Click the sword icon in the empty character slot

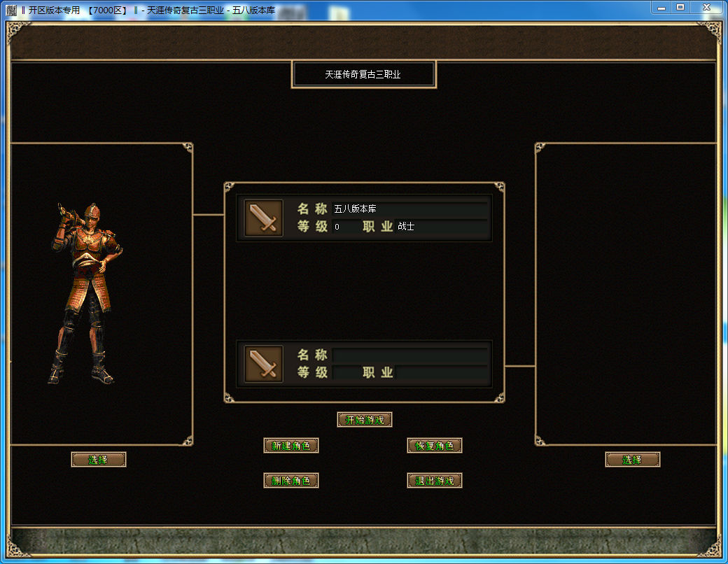[x=264, y=363]
